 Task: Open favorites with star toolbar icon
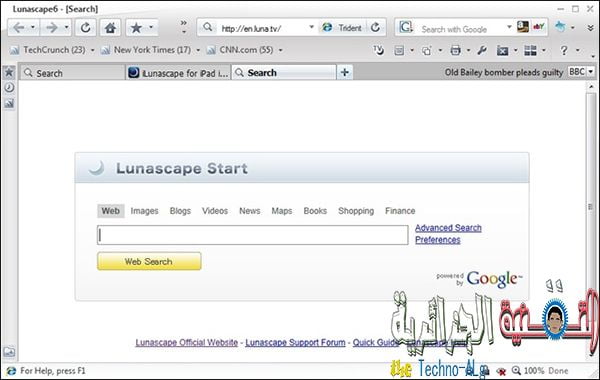point(136,28)
